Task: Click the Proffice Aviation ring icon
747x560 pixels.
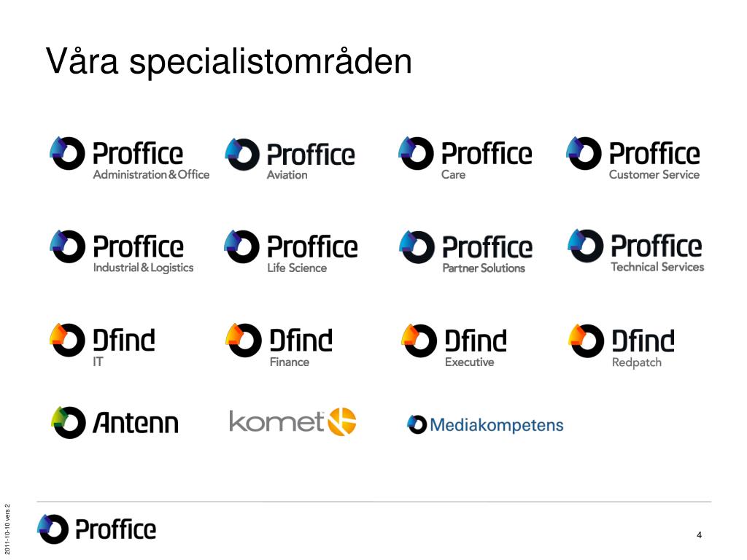Action: click(242, 154)
